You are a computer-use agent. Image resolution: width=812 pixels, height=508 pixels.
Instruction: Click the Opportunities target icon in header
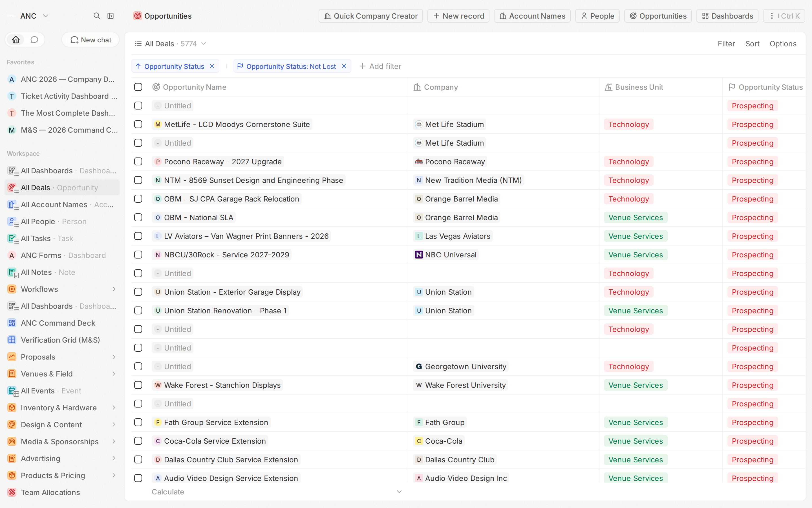tap(137, 16)
